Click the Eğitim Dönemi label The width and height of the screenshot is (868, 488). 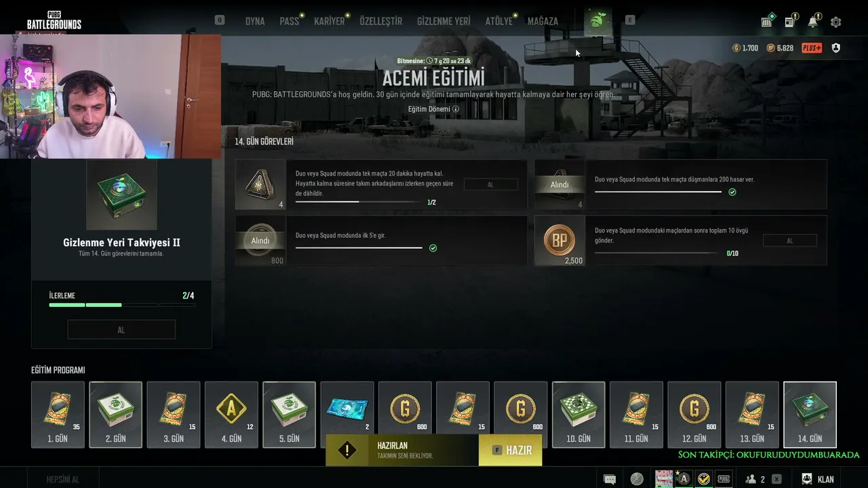point(429,109)
